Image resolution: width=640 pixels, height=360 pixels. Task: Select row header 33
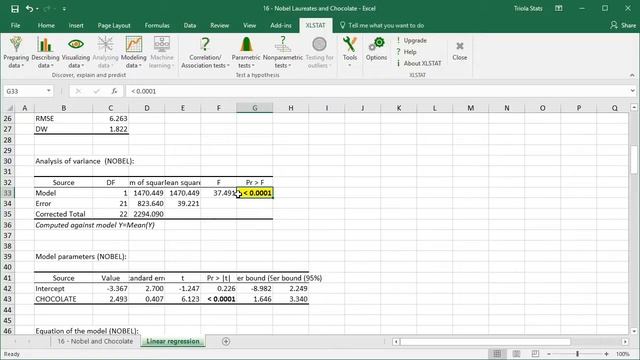click(x=7, y=193)
